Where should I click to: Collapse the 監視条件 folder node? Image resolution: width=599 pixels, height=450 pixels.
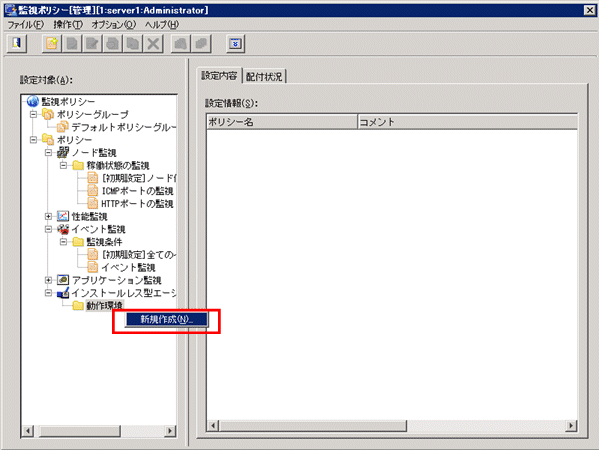(x=63, y=242)
